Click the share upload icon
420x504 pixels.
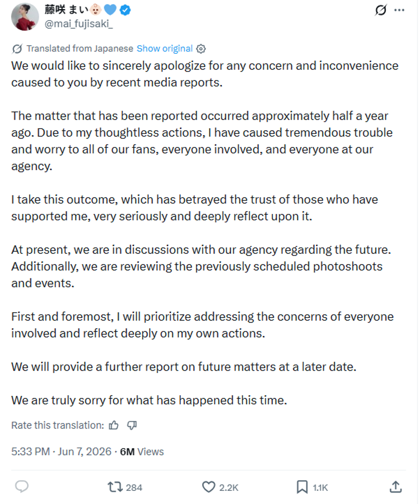(396, 487)
